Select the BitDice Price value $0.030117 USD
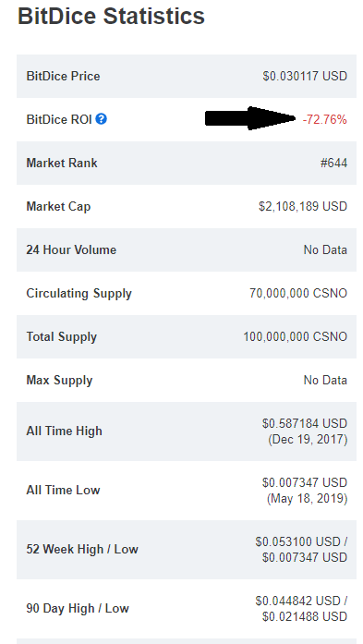 point(305,76)
